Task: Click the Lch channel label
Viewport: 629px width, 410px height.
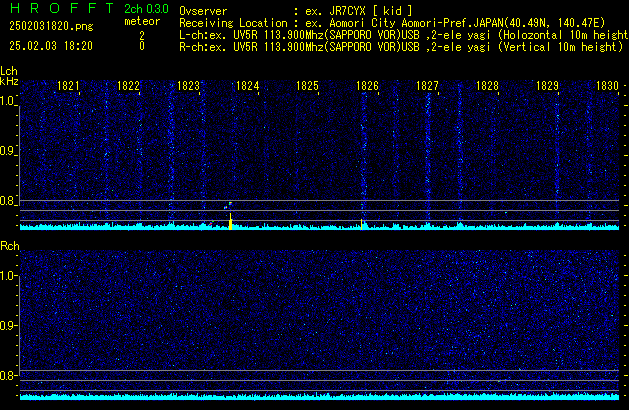Action: coord(9,71)
